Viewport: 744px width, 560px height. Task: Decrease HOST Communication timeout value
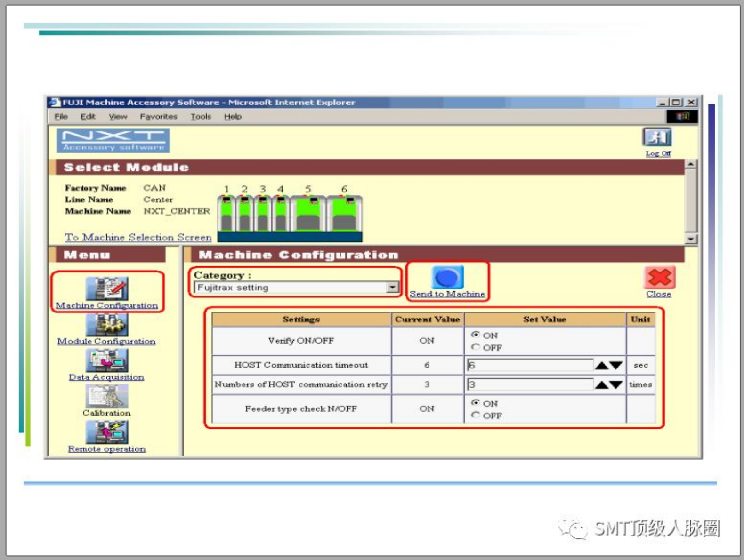pos(616,365)
